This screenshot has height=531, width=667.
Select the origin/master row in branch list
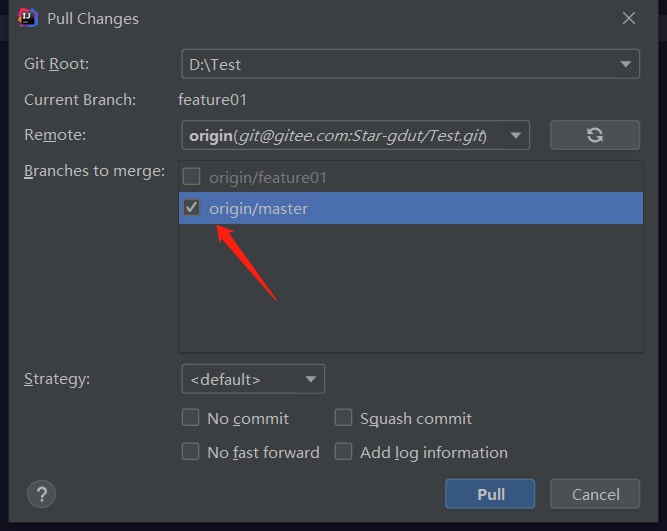tap(400, 208)
